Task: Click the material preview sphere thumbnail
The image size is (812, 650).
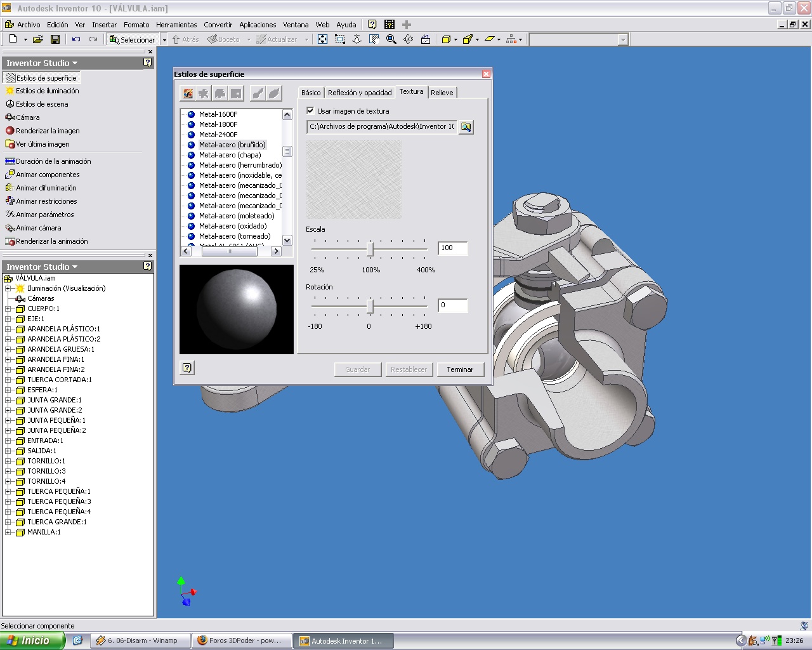Action: point(237,309)
